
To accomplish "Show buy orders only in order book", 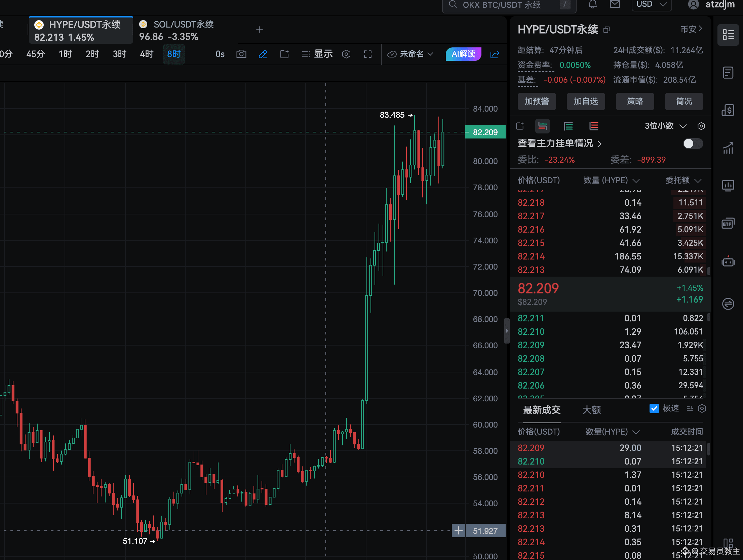I will (x=568, y=126).
